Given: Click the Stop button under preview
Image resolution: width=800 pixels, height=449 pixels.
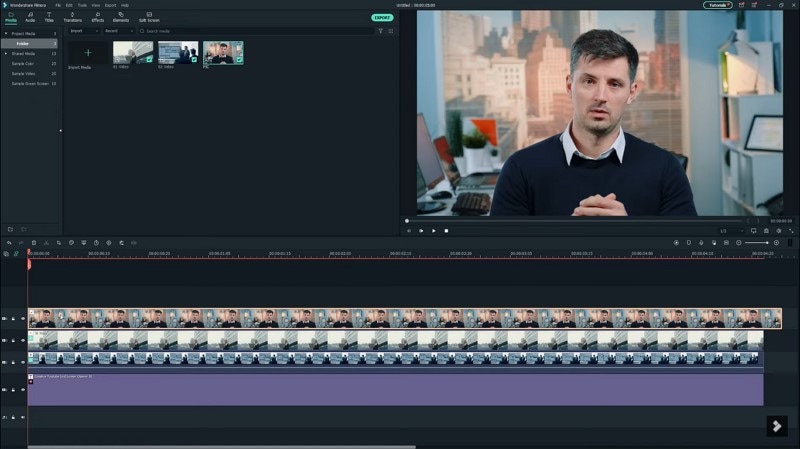Looking at the screenshot, I should 446,231.
